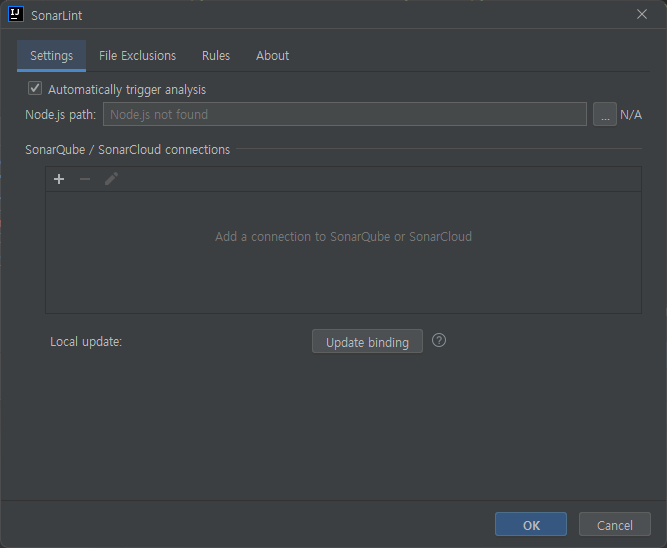Screen dimensions: 667x548
Task: Click the Add a connection placeholder text
Action: click(343, 237)
